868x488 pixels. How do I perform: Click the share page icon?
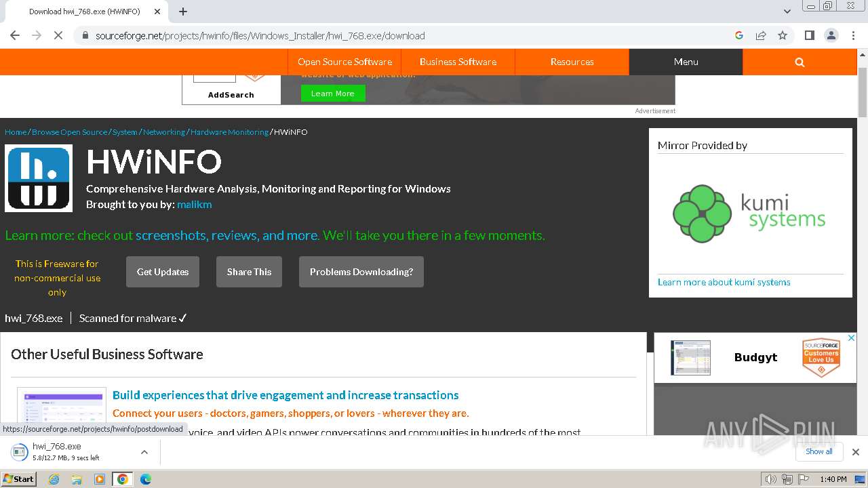point(761,35)
